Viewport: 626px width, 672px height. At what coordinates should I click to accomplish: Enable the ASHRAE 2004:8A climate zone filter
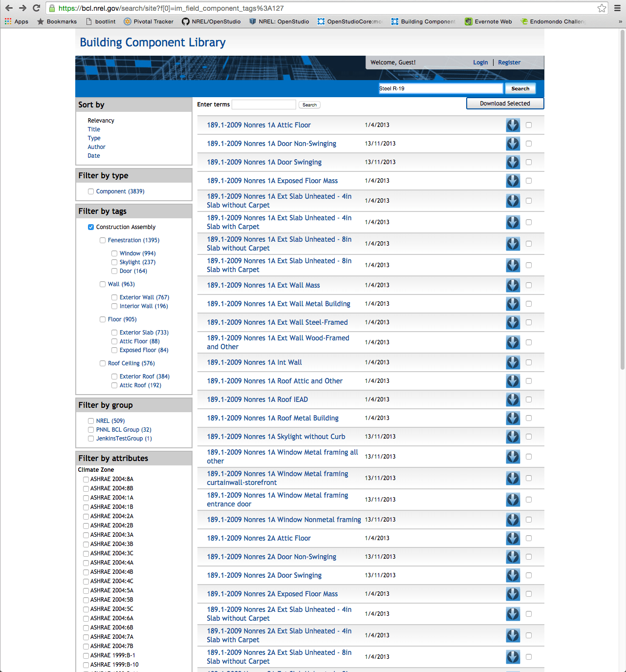[86, 479]
